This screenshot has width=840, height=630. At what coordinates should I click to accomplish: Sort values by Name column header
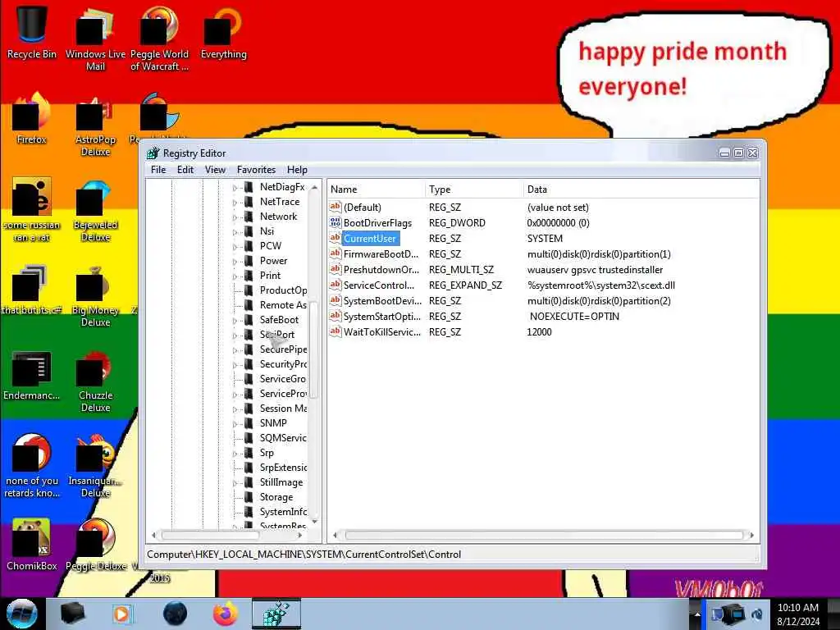click(x=376, y=189)
